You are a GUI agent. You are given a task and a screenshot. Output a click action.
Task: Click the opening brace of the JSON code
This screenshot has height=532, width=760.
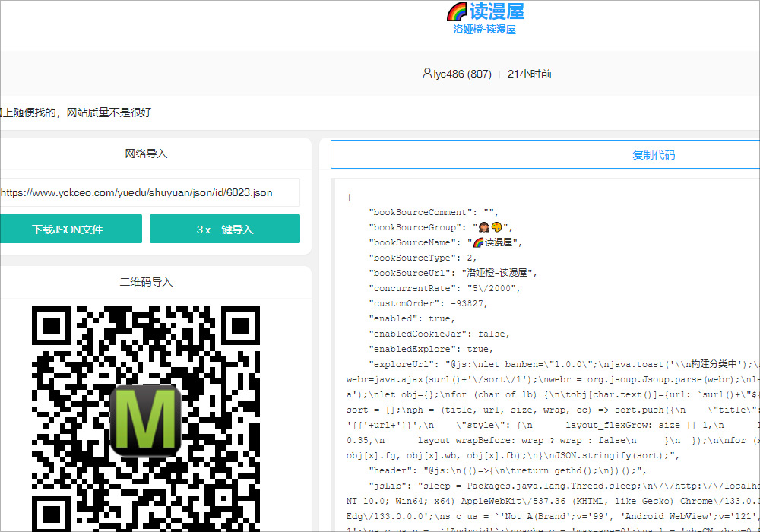(349, 197)
